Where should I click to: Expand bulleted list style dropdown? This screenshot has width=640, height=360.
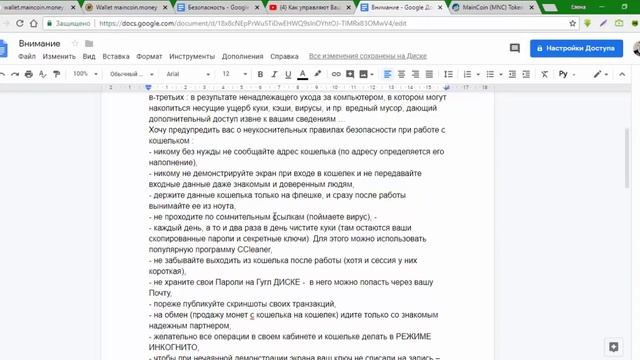pyautogui.click(x=500, y=75)
